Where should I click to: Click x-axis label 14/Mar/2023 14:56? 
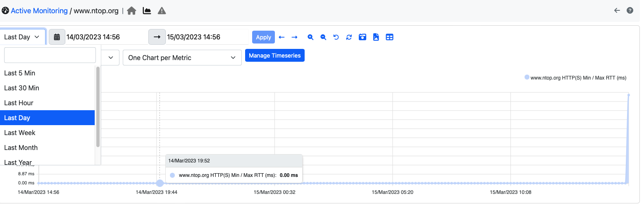[38, 192]
